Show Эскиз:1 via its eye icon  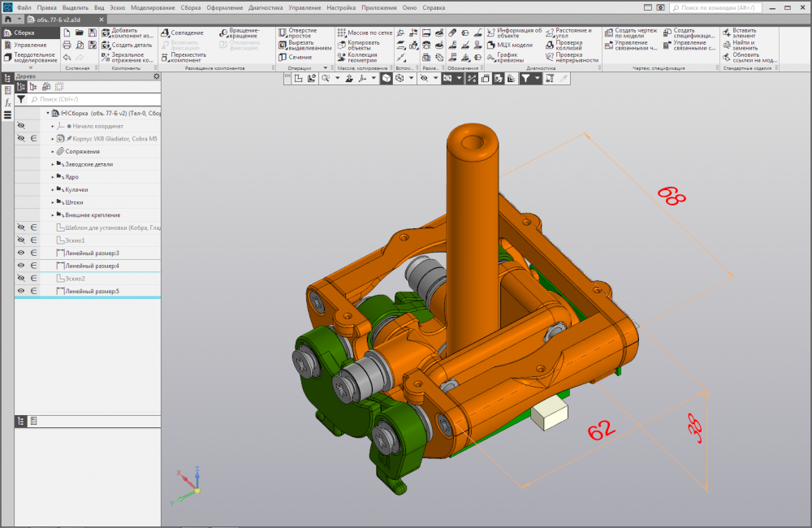tap(21, 240)
